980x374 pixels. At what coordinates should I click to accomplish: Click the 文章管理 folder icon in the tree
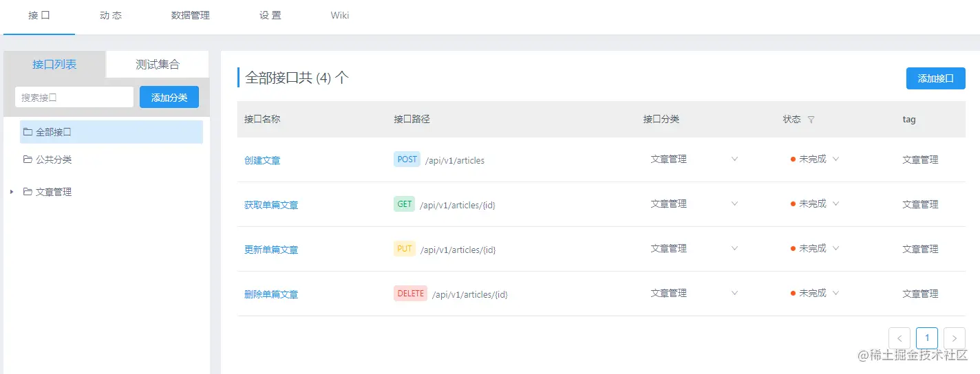pos(28,192)
